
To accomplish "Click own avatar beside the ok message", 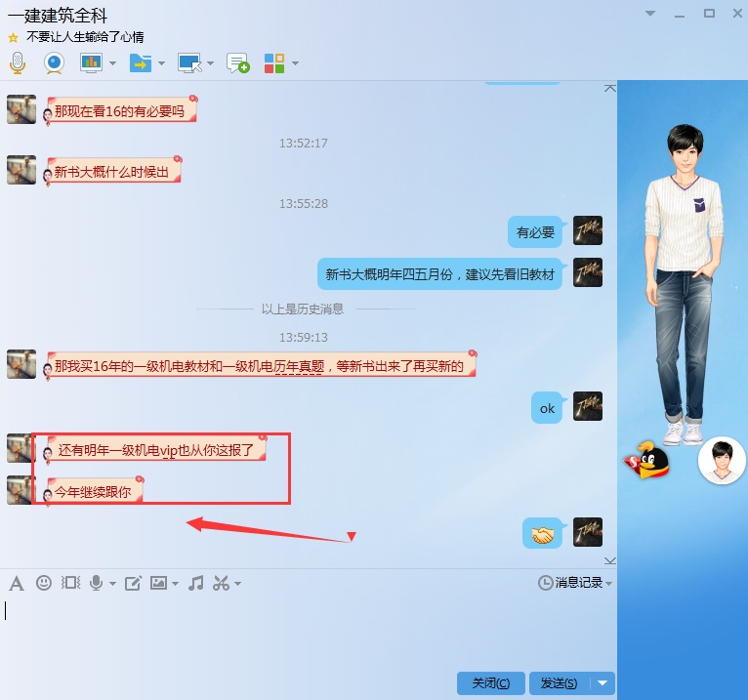I will (588, 406).
